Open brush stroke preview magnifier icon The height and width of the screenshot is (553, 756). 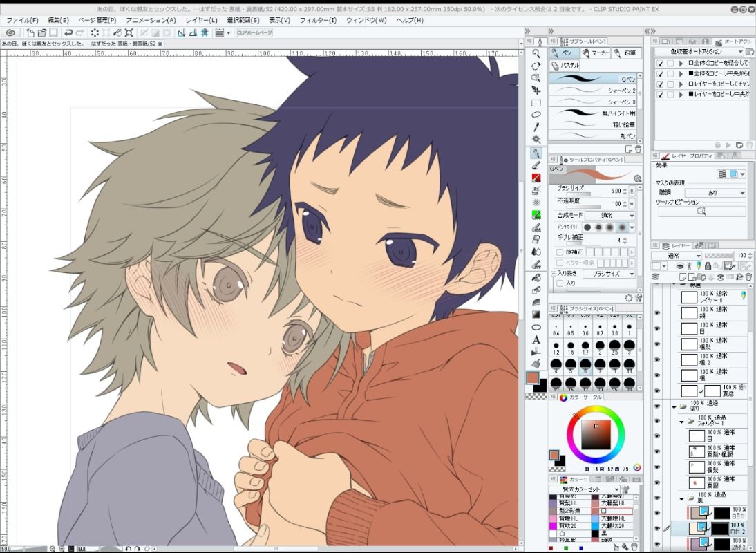pos(637,178)
